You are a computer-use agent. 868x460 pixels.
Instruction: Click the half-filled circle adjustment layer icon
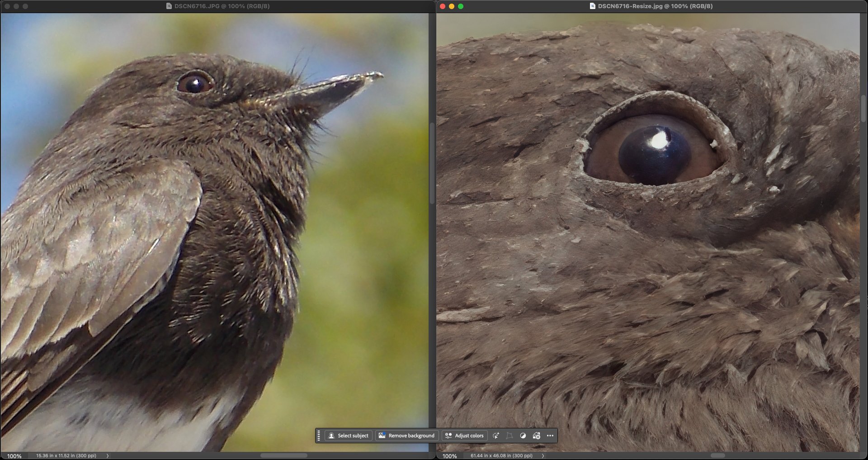(523, 436)
